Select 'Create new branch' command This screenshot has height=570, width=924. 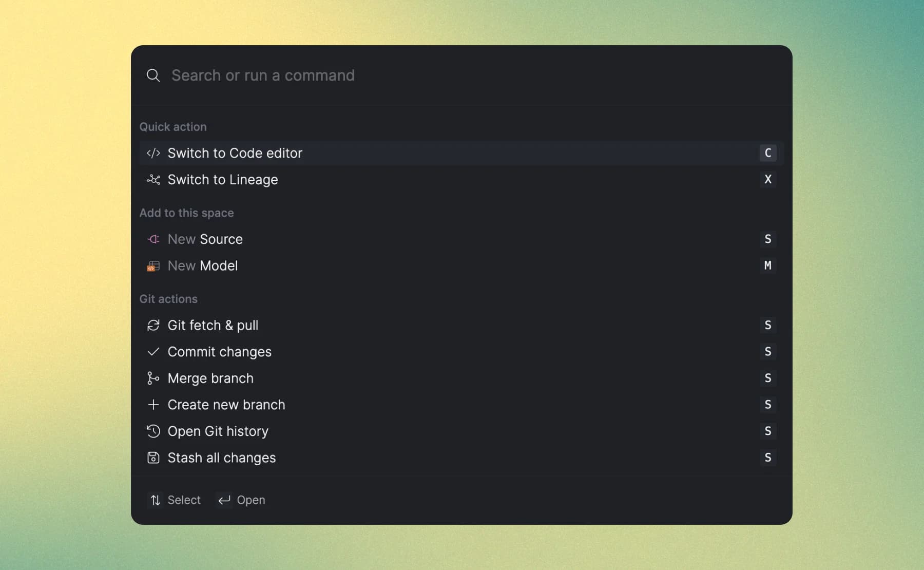coord(461,405)
